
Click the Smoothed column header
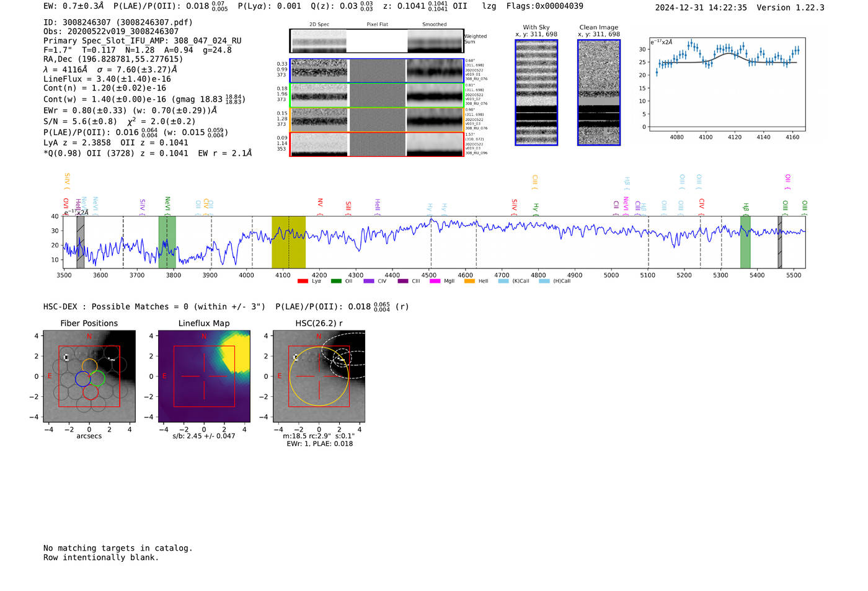click(x=435, y=25)
